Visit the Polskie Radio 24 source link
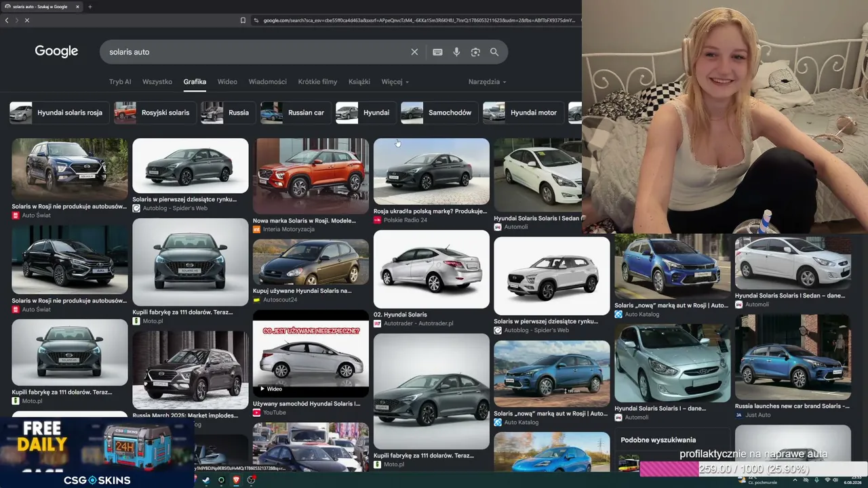 (x=406, y=220)
